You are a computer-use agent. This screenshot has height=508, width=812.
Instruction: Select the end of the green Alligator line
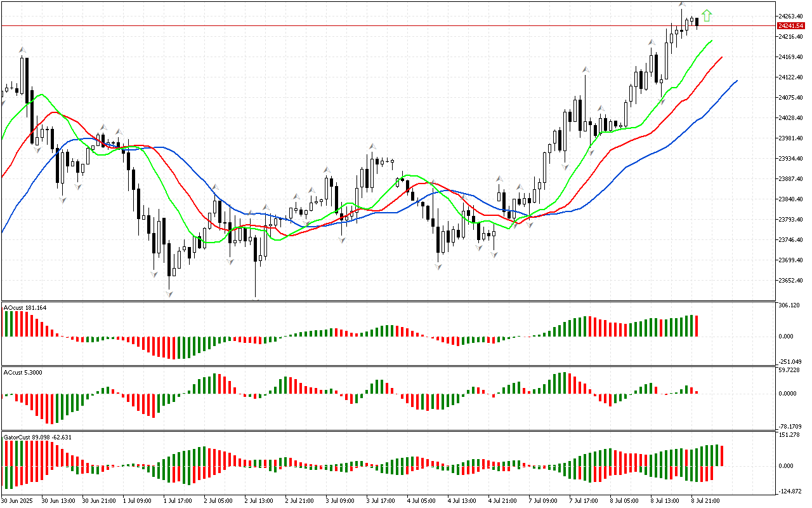[x=712, y=41]
